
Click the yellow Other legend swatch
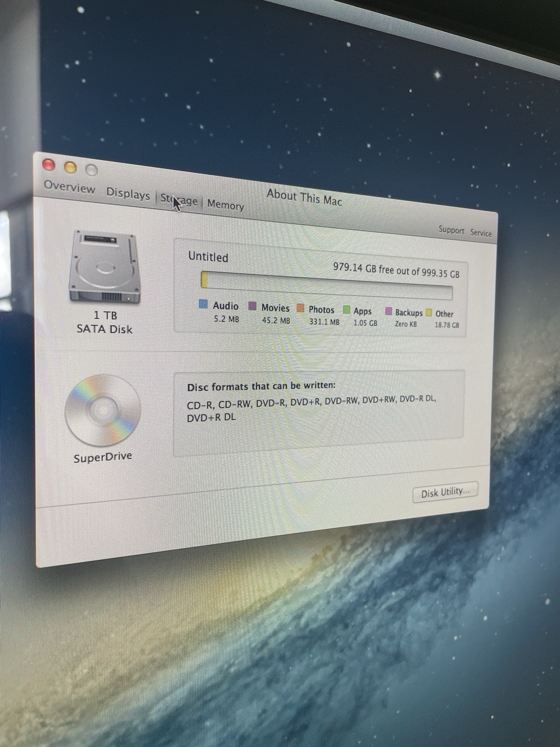[x=428, y=312]
